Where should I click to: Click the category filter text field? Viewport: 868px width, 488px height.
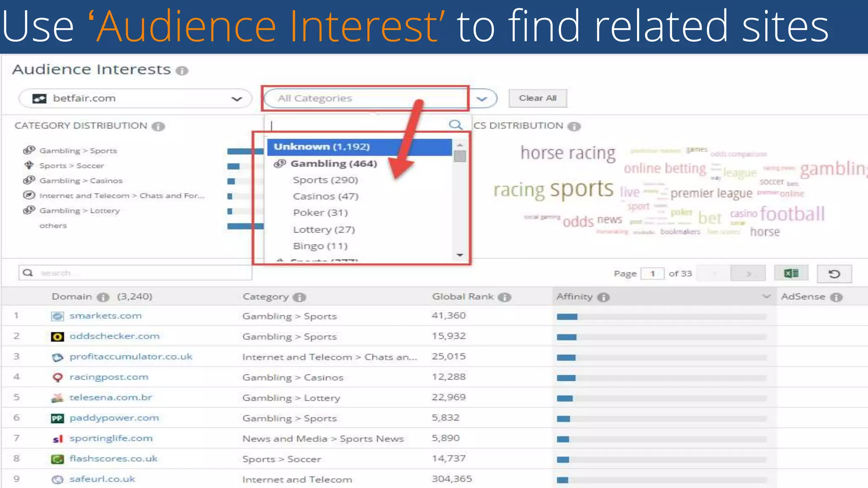[358, 125]
